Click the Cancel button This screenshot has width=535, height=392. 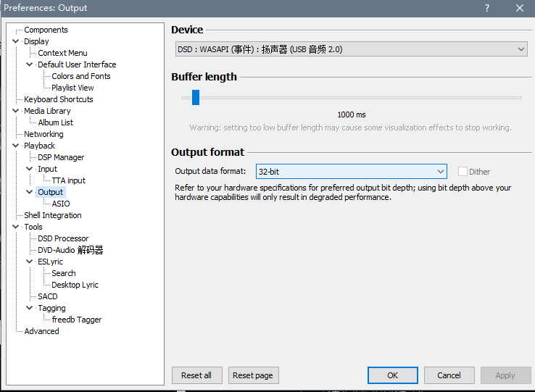[449, 375]
